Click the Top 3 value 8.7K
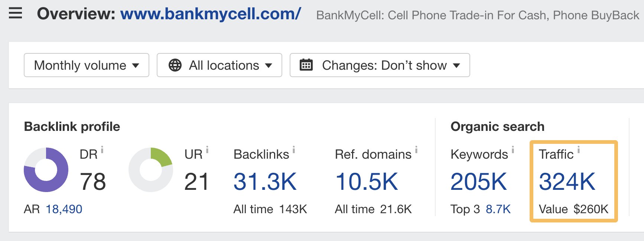This screenshot has width=644, height=241. coord(498,209)
